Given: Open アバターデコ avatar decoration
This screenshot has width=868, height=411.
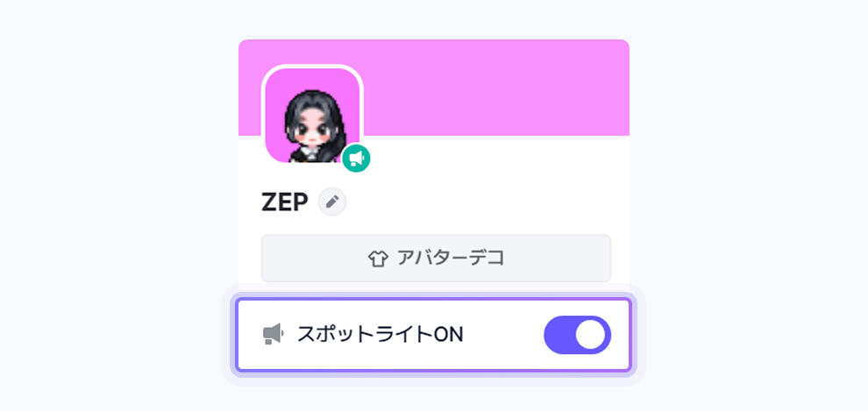Looking at the screenshot, I should (436, 259).
